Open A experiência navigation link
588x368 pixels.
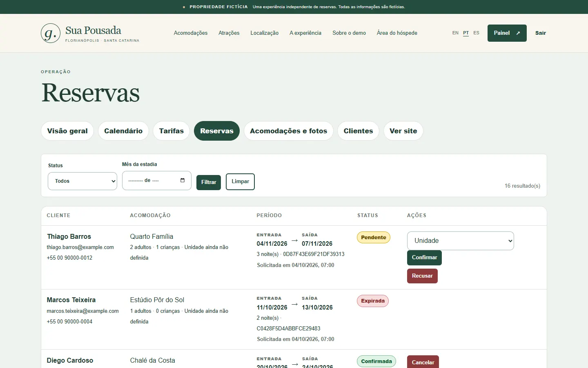[x=305, y=33]
